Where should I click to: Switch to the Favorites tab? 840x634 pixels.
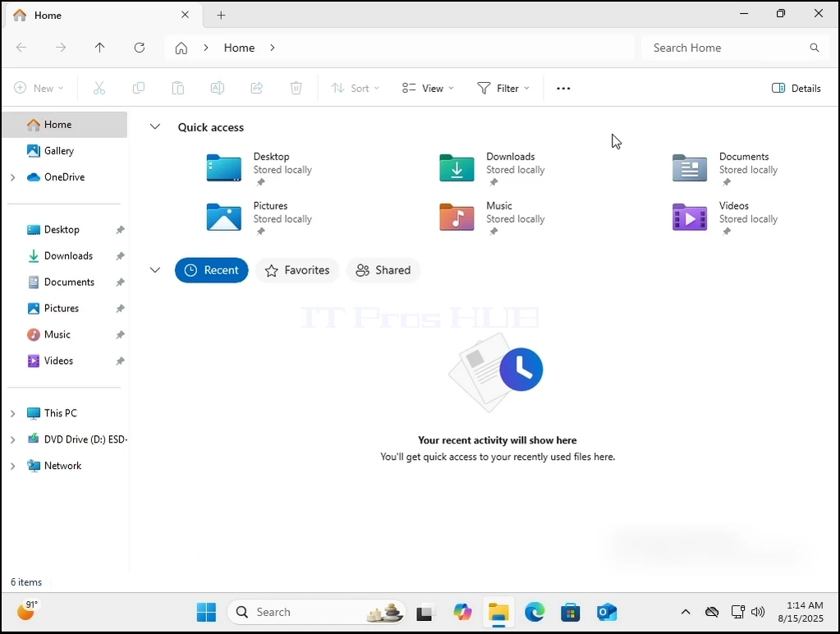click(x=296, y=270)
